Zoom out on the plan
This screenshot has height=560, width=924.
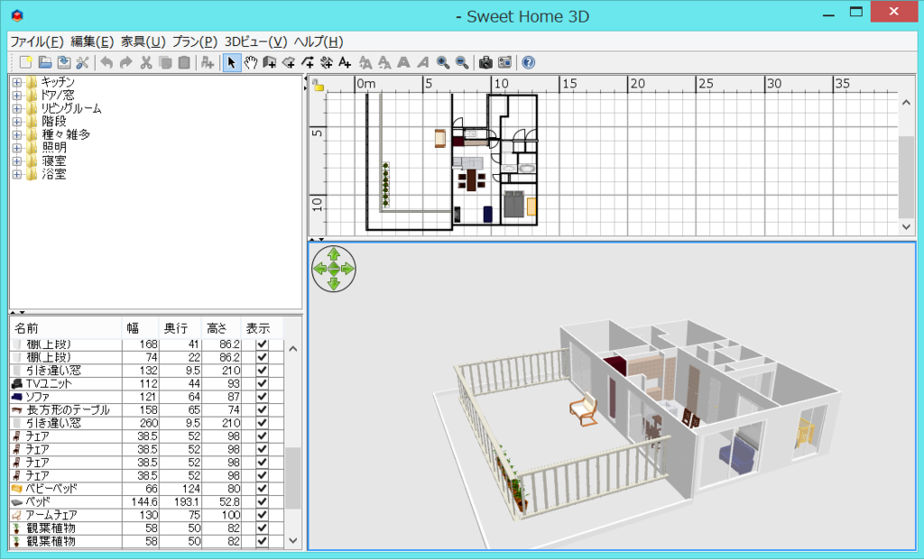(462, 62)
